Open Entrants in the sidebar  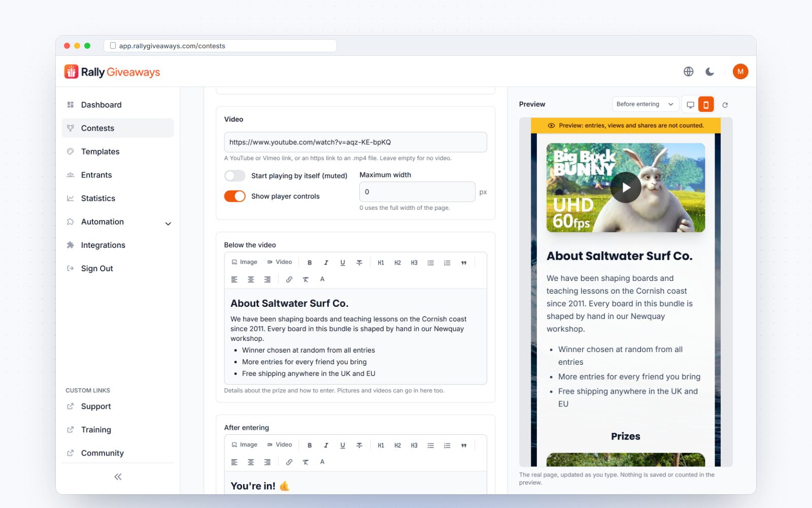pyautogui.click(x=118, y=175)
